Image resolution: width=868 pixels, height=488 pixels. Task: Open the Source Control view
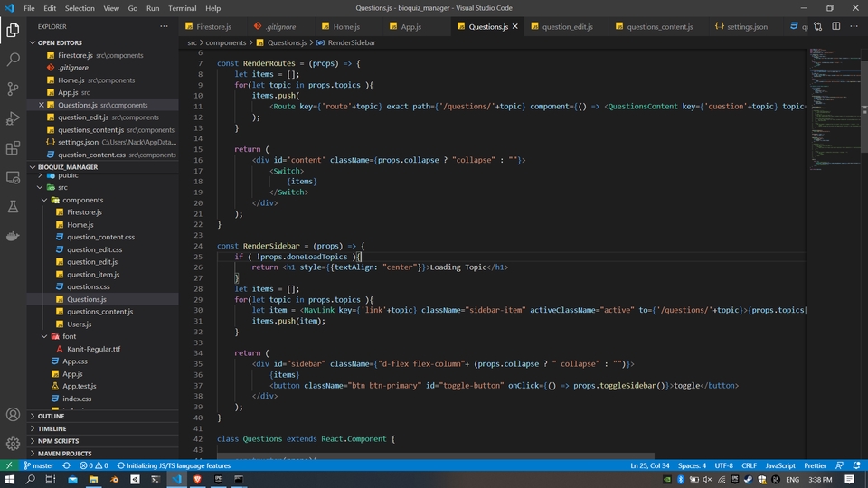13,89
